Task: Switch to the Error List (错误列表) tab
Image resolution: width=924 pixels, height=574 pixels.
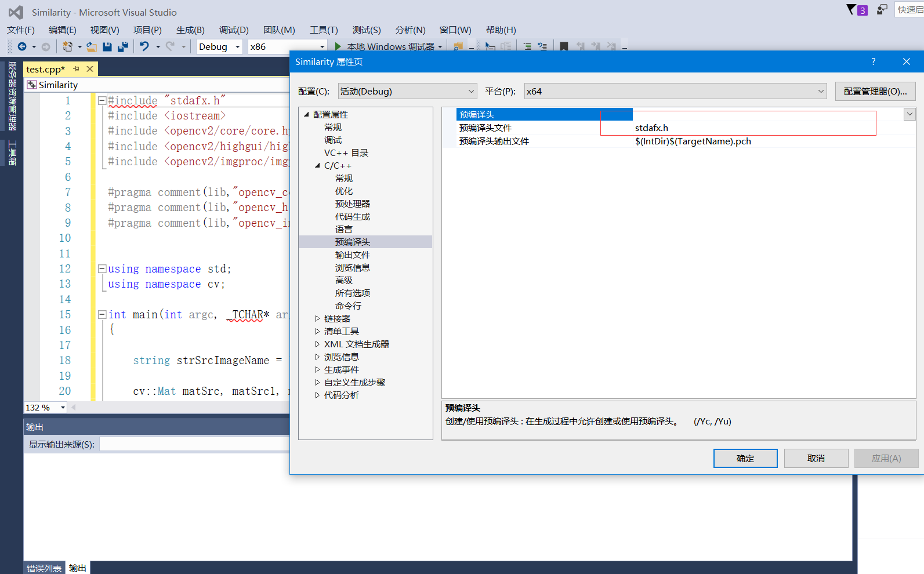Action: point(44,568)
